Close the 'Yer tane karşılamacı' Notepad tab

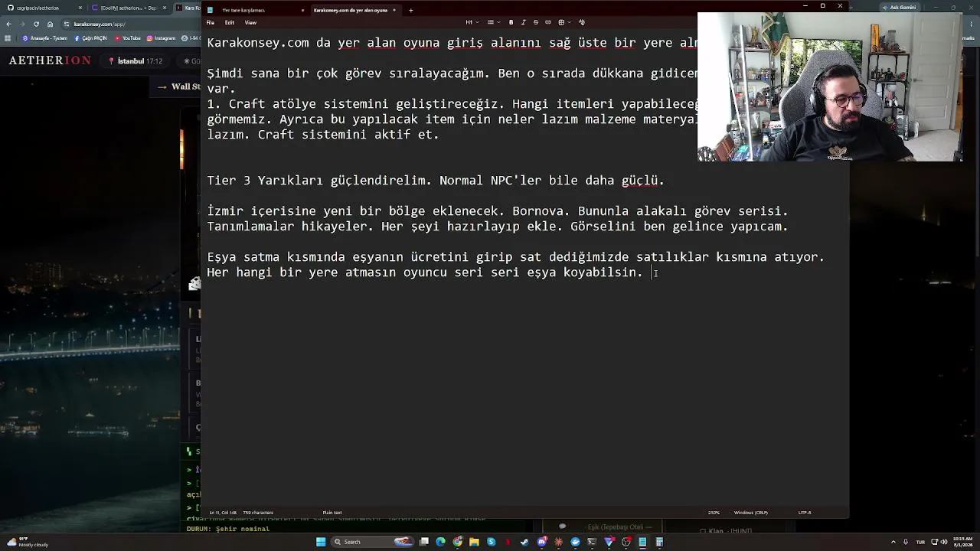[303, 10]
